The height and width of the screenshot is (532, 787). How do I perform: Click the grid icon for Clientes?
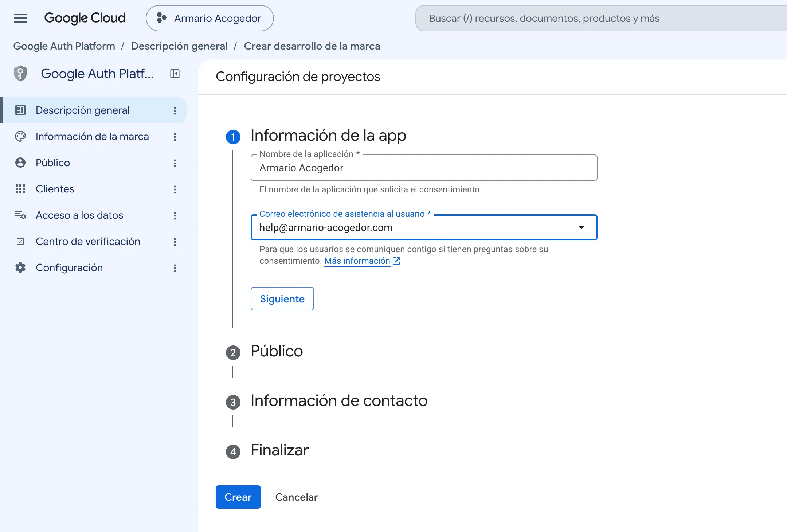click(x=20, y=189)
